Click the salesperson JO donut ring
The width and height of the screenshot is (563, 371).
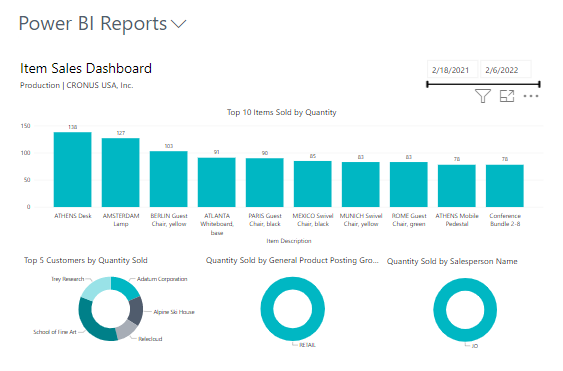click(x=439, y=310)
